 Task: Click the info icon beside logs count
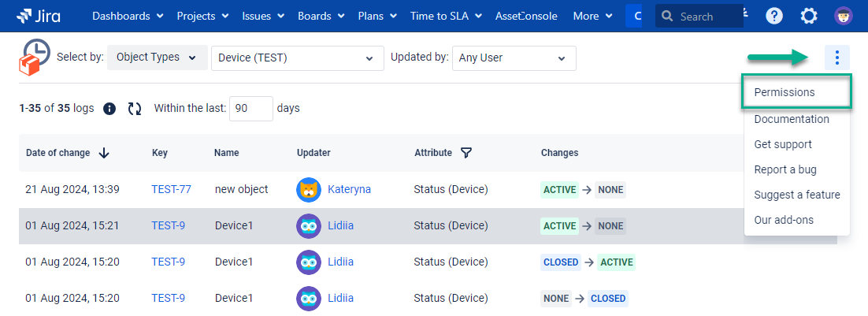[x=110, y=109]
